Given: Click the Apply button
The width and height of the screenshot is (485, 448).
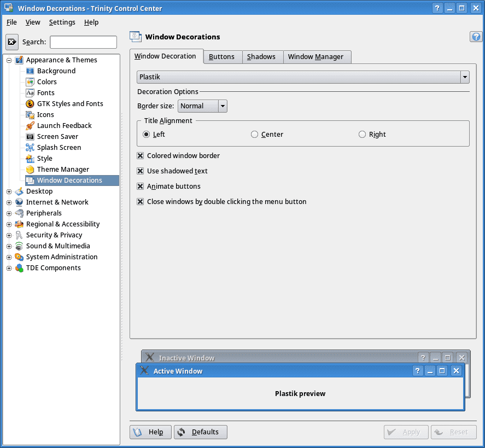Looking at the screenshot, I should coord(406,432).
